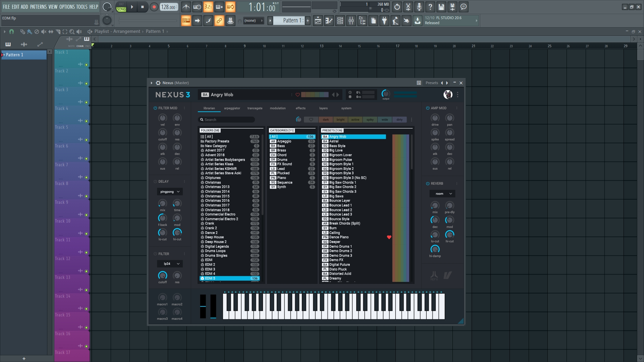Select the Mute tool in Playlist toolbar

tap(44, 32)
